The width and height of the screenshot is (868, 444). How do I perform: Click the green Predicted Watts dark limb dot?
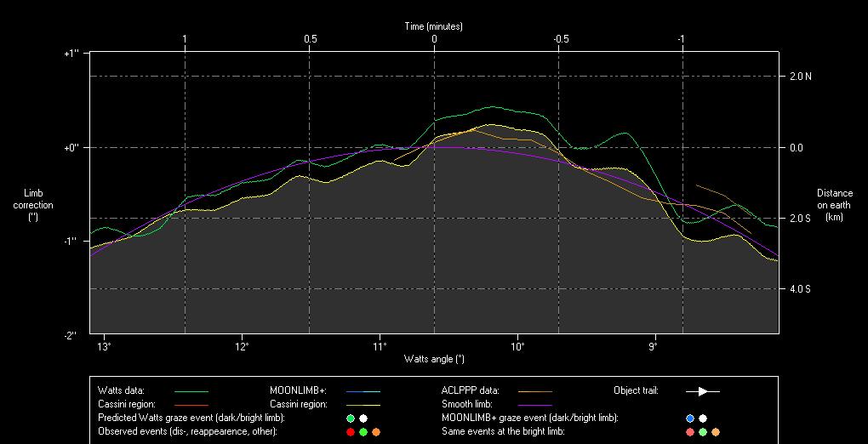click(x=350, y=418)
